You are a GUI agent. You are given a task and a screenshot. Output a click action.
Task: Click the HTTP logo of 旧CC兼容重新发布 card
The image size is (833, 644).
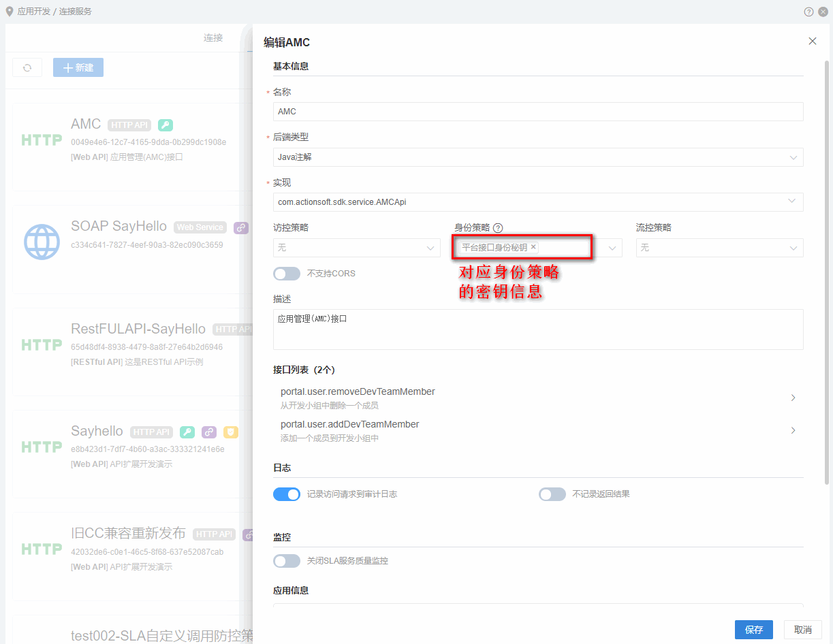click(42, 549)
